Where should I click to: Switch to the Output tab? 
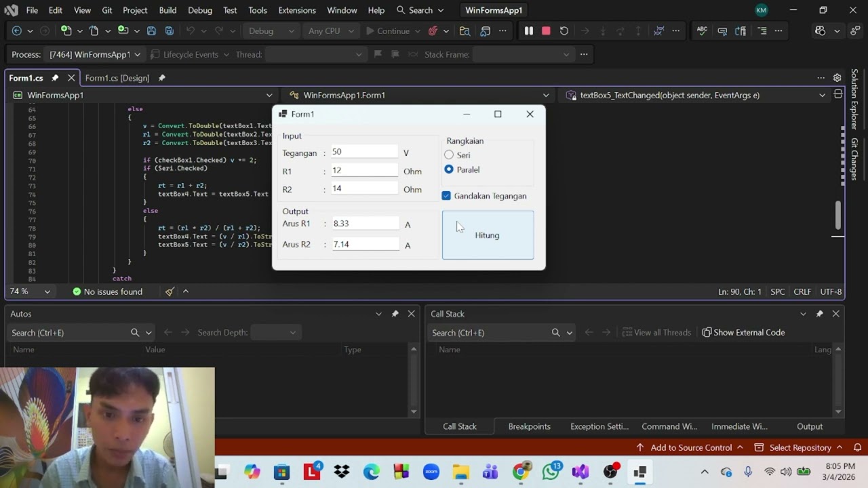pyautogui.click(x=810, y=426)
